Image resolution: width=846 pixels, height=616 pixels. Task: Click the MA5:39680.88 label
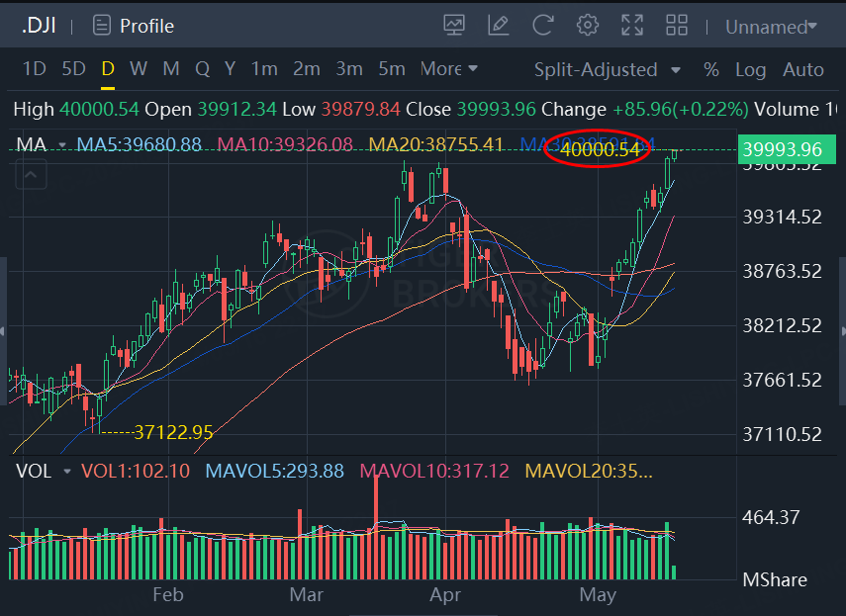(140, 144)
